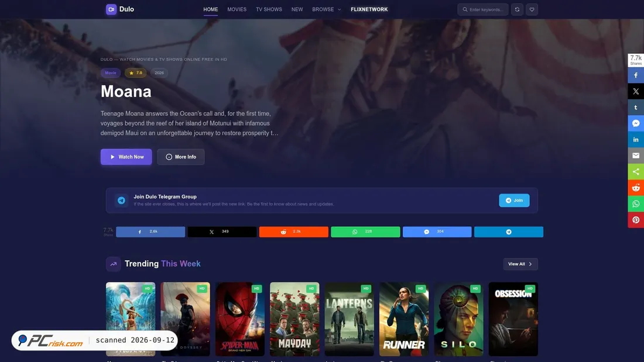The width and height of the screenshot is (644, 362).
Task: Click the Join Dulo Telegram Group heading
Action: tap(165, 196)
